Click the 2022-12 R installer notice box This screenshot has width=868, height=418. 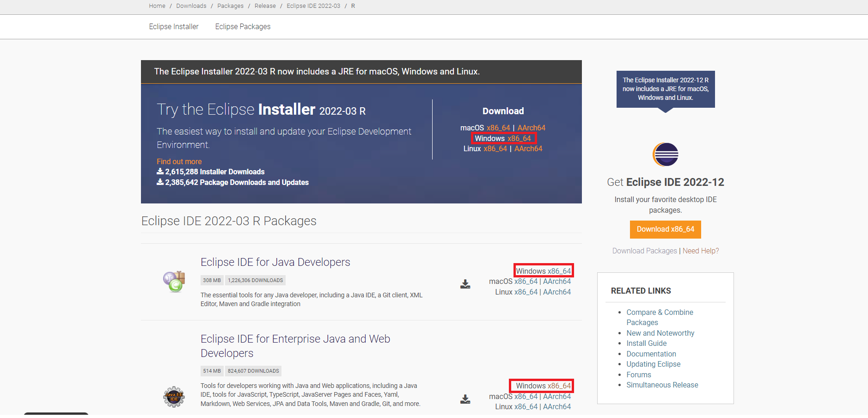(666, 89)
